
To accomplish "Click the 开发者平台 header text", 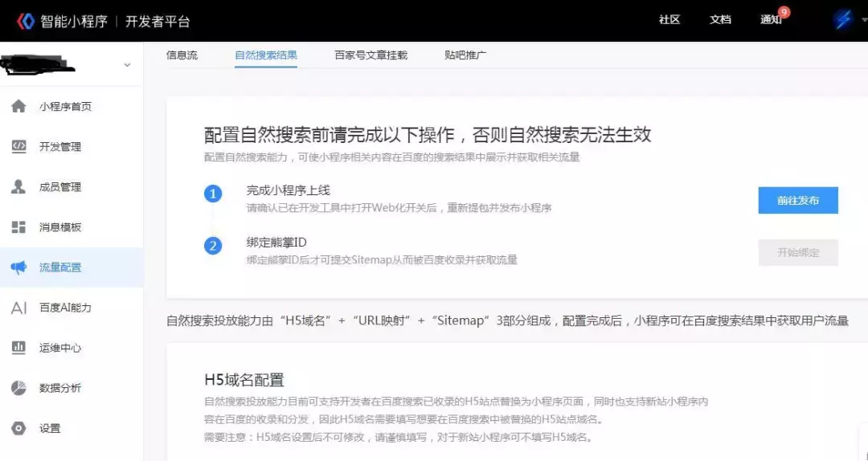I will tap(158, 22).
